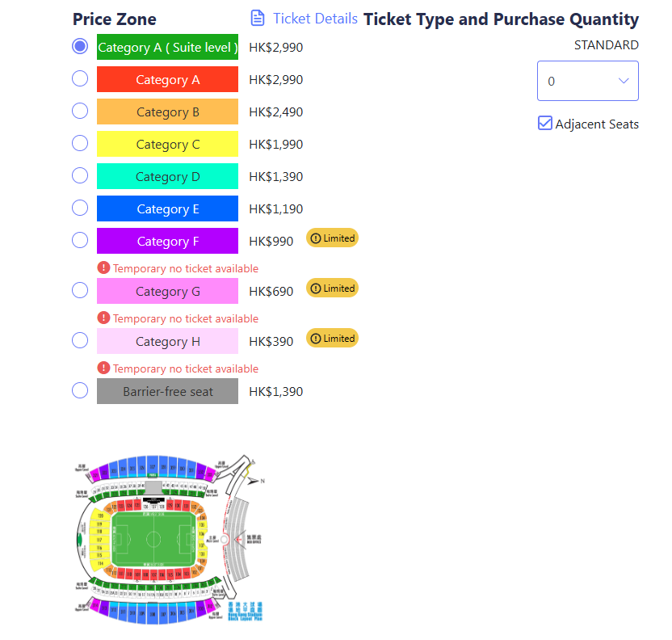The image size is (672, 640).
Task: Click the yellow Category C color label
Action: pos(167,144)
